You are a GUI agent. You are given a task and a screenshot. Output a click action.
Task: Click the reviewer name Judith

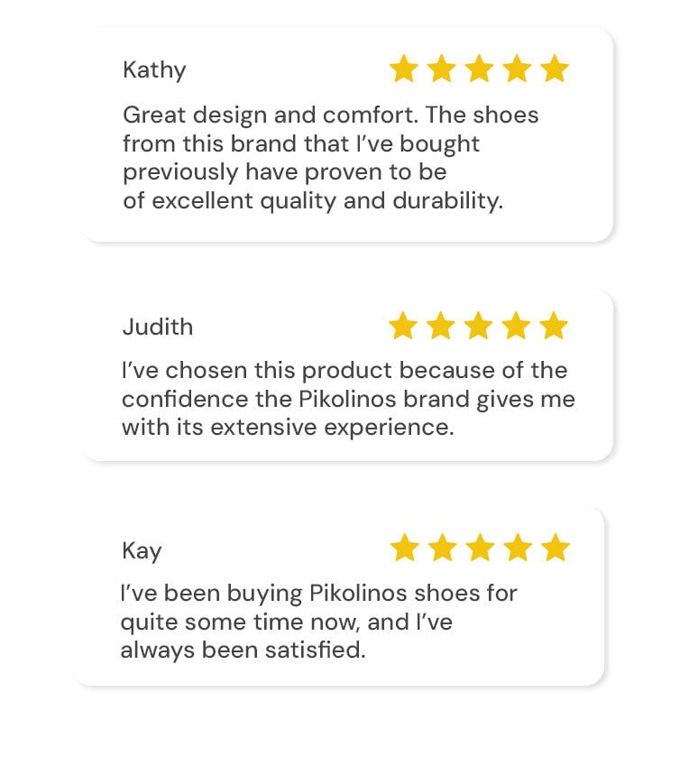point(158,327)
